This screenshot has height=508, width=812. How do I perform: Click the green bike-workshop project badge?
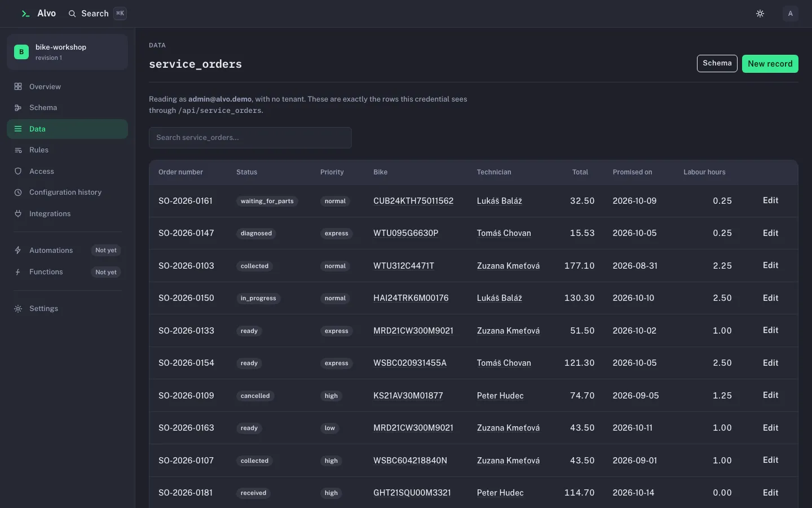[x=21, y=52]
